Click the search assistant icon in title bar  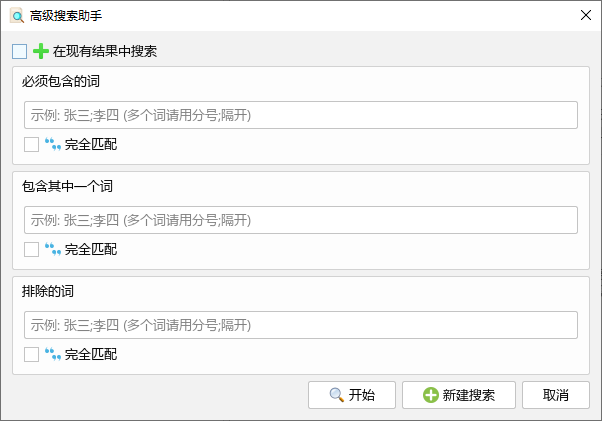pos(16,15)
